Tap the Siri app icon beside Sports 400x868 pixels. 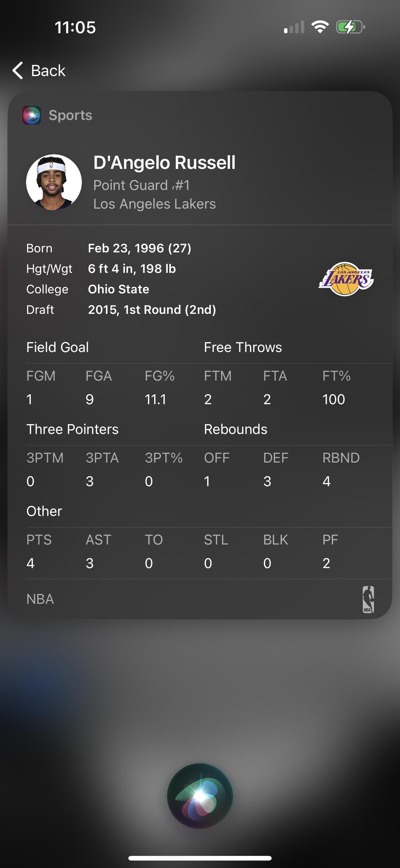[x=32, y=115]
